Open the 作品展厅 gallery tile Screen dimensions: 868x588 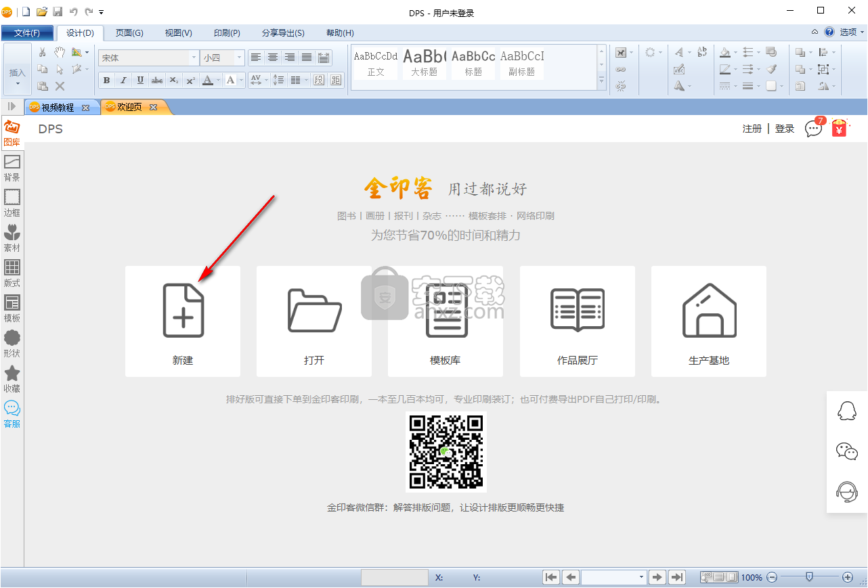tap(578, 321)
